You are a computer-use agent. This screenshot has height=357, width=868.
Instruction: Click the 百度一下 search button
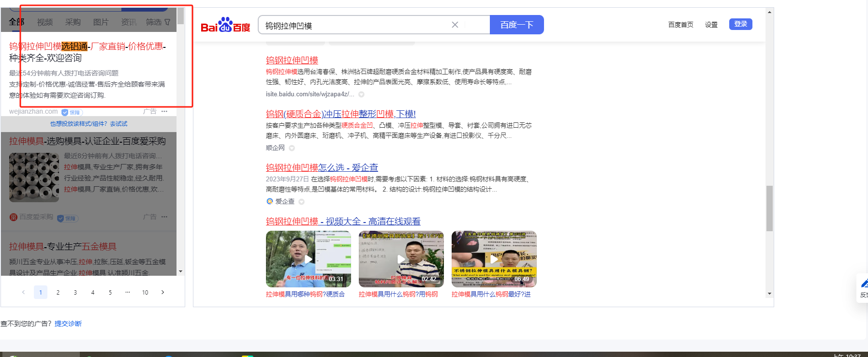point(517,25)
